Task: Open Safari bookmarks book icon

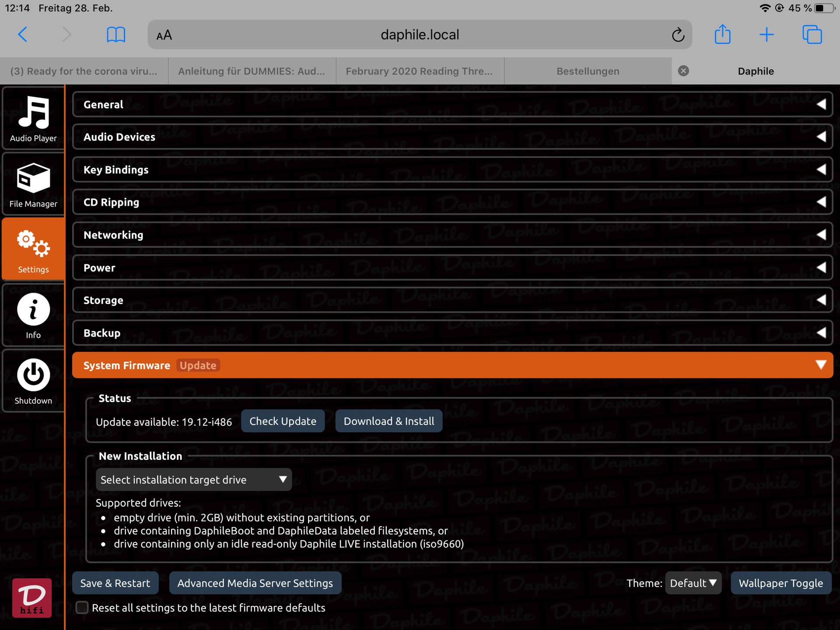Action: pyautogui.click(x=116, y=34)
